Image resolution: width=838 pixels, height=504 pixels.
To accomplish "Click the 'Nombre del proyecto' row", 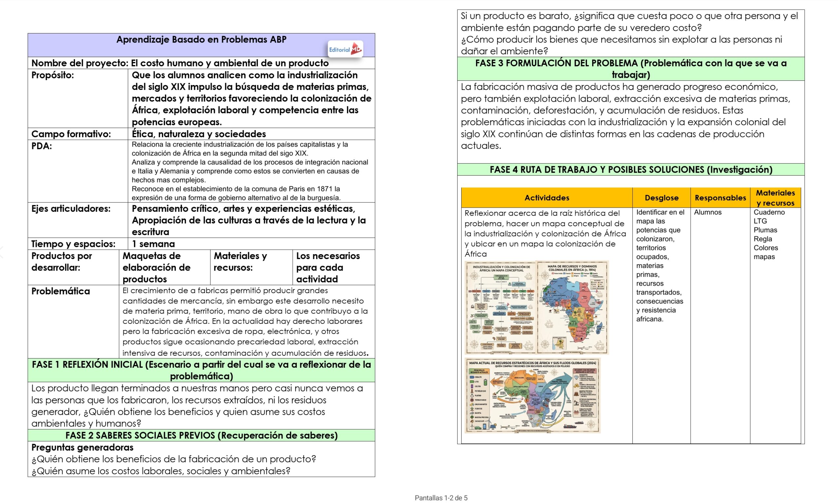I will [201, 63].
